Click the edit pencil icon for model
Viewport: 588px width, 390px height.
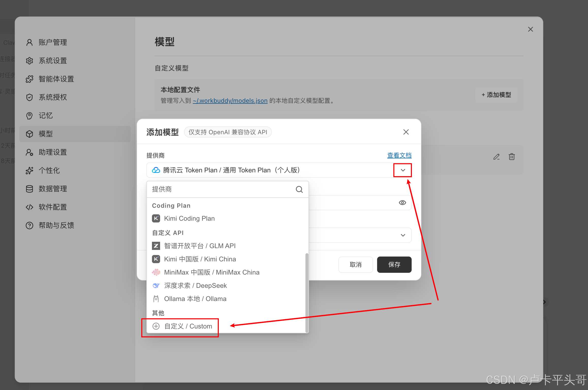pos(497,157)
